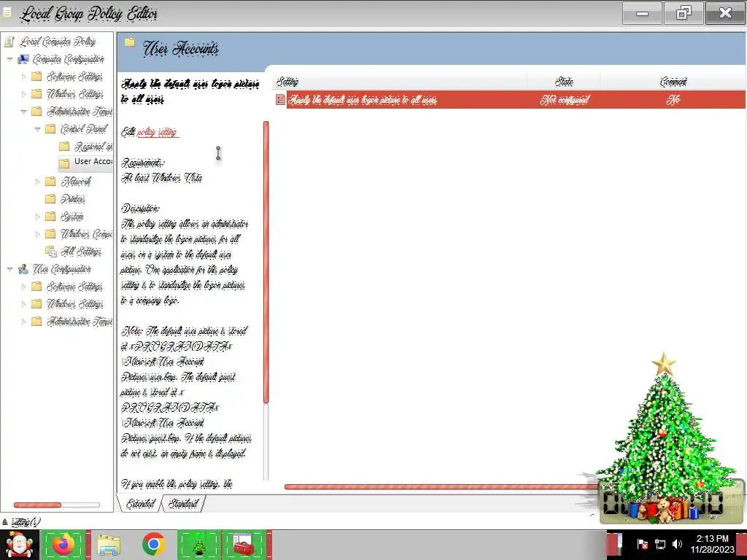Screen dimensions: 747x560
Task: Expand Administrative Templates under User Configuration
Action: tap(24, 322)
